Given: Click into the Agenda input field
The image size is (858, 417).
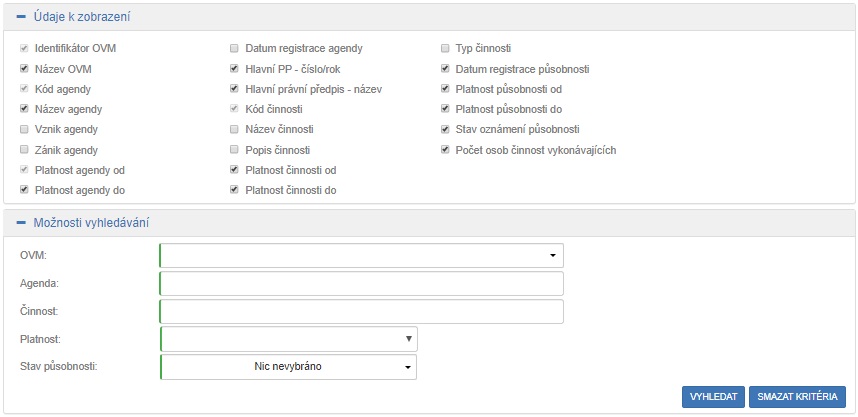Looking at the screenshot, I should [361, 284].
